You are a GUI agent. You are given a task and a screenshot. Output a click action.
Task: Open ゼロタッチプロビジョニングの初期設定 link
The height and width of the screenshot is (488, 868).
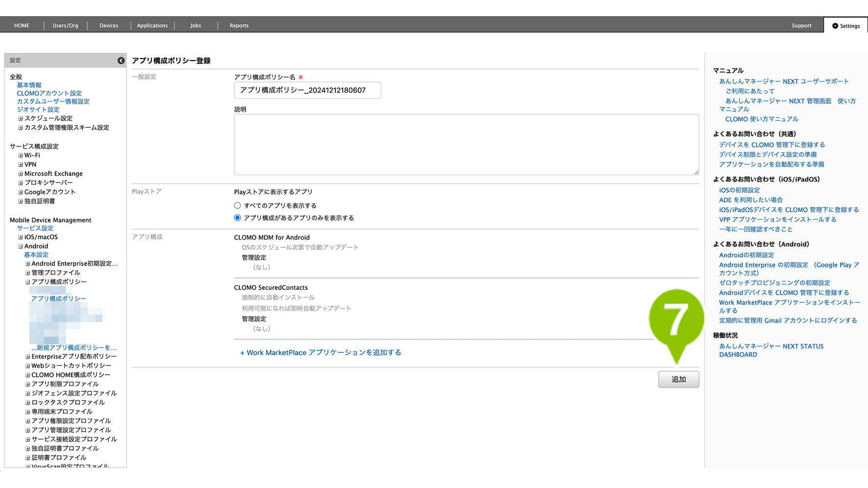(774, 283)
